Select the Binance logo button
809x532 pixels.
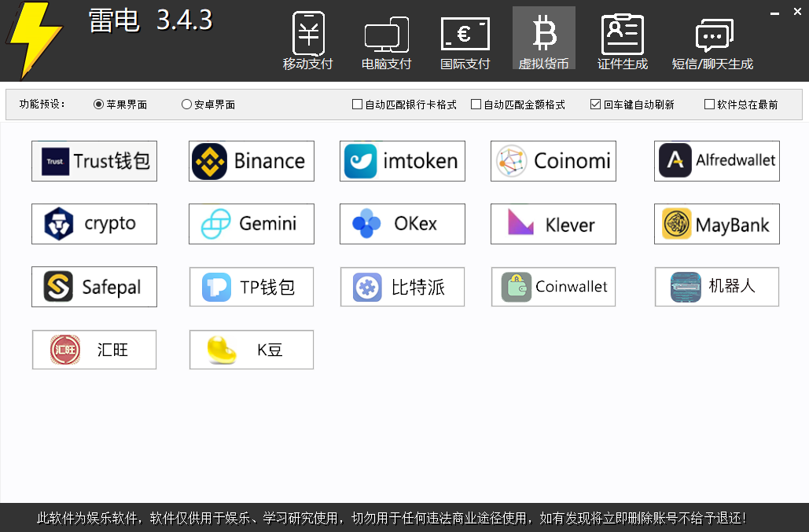[252, 161]
